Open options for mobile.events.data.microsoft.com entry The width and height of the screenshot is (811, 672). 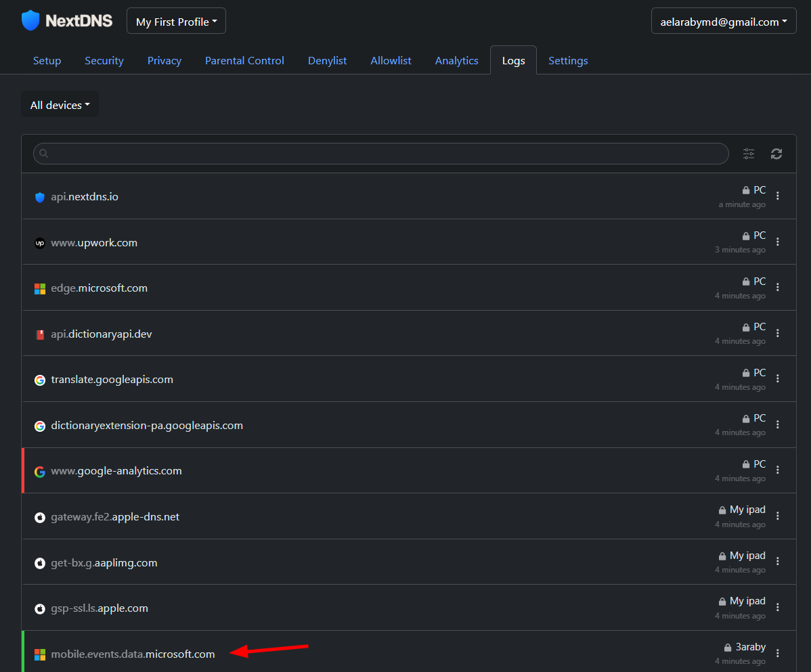(x=777, y=653)
